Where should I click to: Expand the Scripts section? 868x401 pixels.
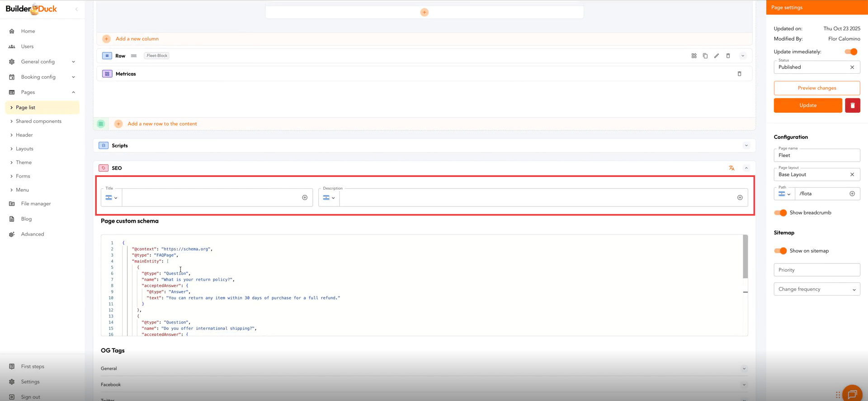(746, 146)
